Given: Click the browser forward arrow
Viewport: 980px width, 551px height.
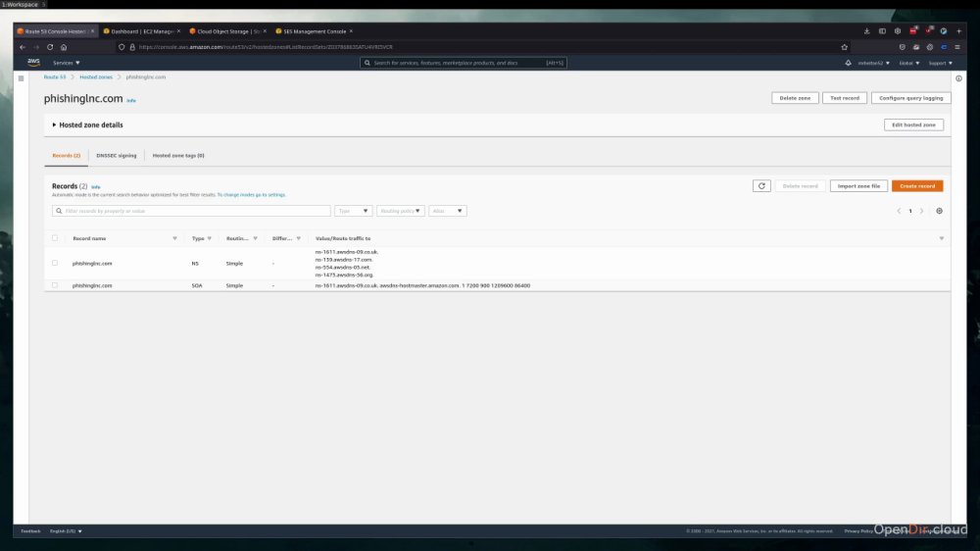Looking at the screenshot, I should (x=36, y=47).
